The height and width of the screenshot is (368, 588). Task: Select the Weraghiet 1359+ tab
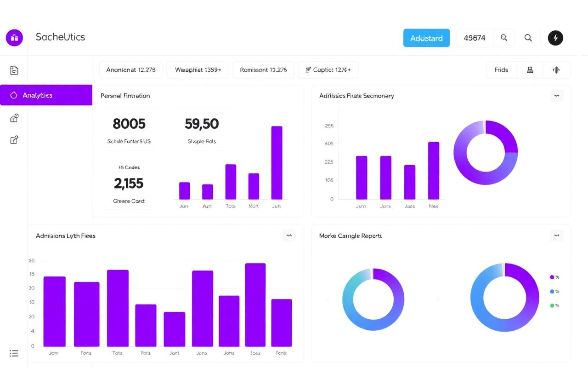(x=198, y=70)
